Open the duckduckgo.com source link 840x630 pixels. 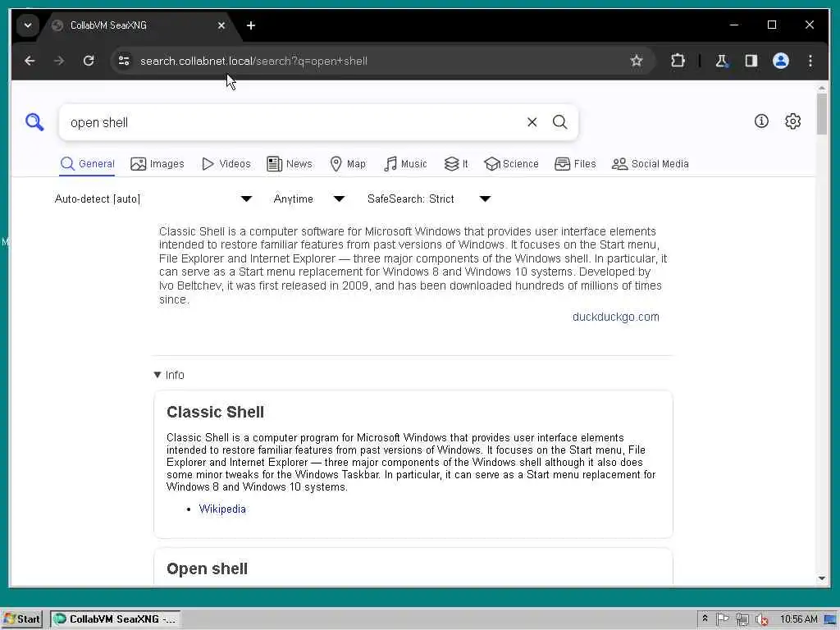pyautogui.click(x=615, y=317)
